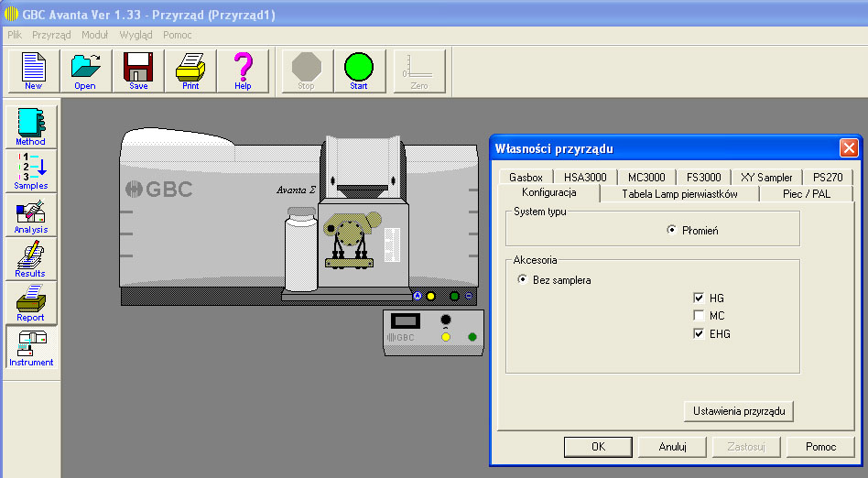This screenshot has height=478, width=868.
Task: Click the grey Stop octagon icon
Action: (x=307, y=71)
